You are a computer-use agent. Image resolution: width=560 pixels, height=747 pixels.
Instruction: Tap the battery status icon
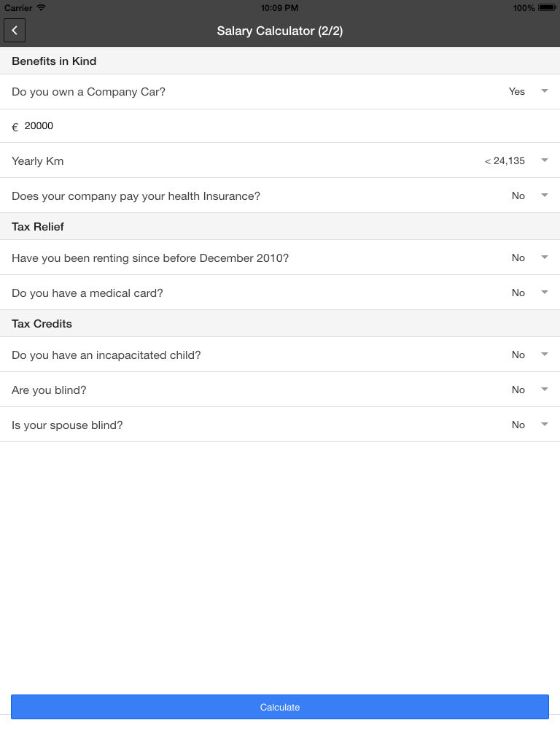[x=547, y=7]
